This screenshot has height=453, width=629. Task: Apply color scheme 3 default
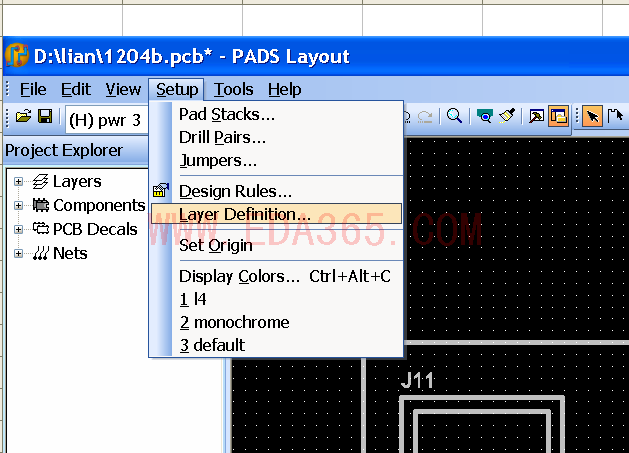277,345
